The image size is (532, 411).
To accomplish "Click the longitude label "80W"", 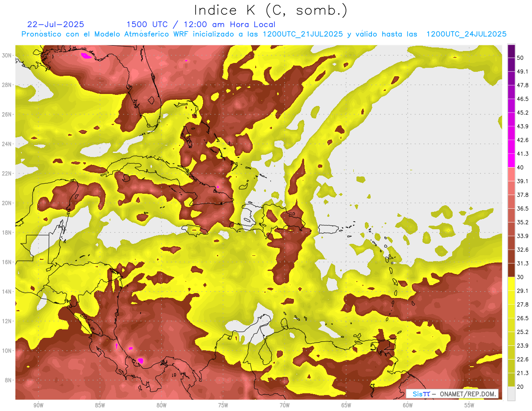I will [161, 405].
